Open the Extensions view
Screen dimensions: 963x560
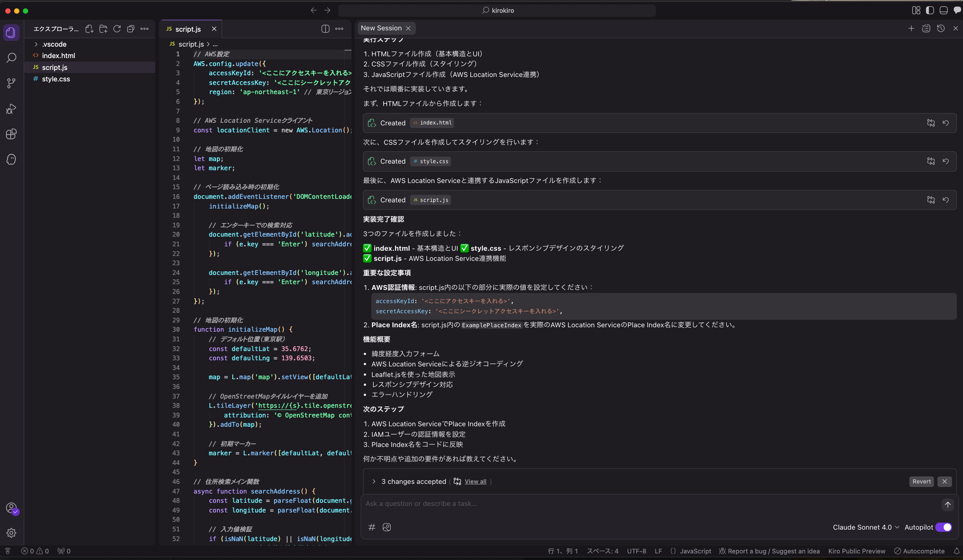click(11, 134)
